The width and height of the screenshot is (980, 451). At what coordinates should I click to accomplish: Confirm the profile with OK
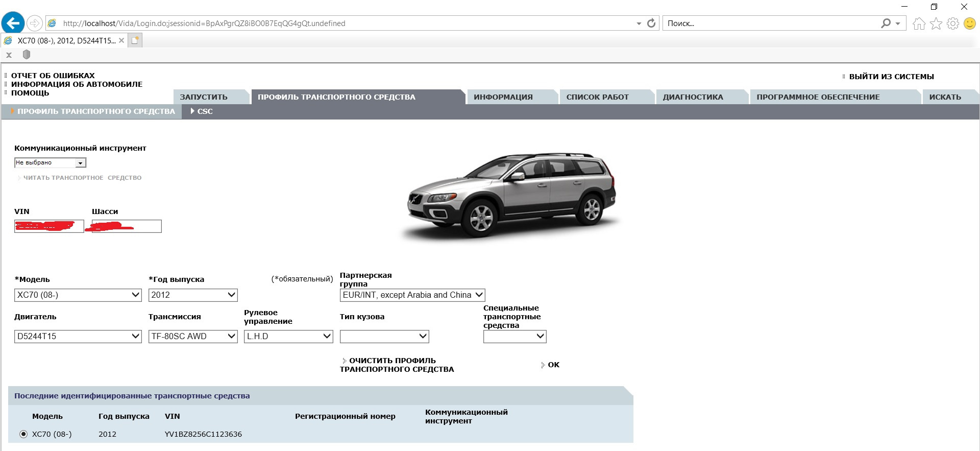point(554,365)
